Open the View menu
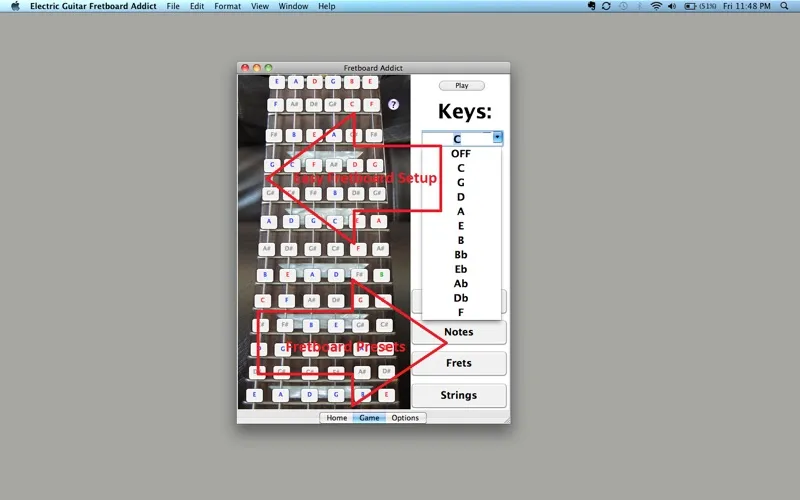800x500 pixels. click(x=260, y=6)
